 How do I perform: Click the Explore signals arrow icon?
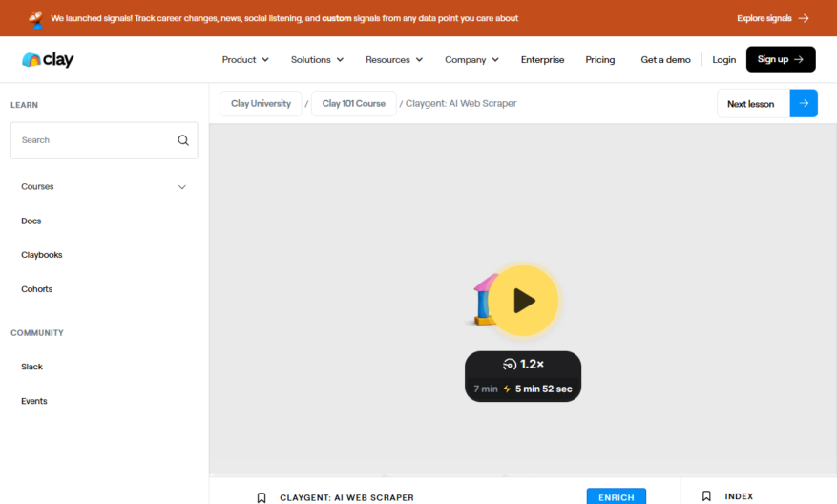point(804,18)
